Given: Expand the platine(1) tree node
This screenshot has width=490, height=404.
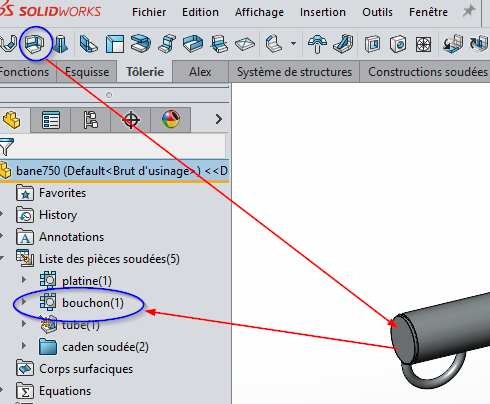Looking at the screenshot, I should click(x=24, y=279).
